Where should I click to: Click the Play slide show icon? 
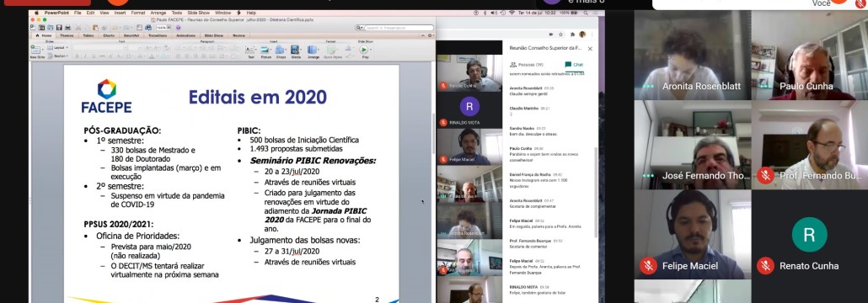click(x=364, y=50)
